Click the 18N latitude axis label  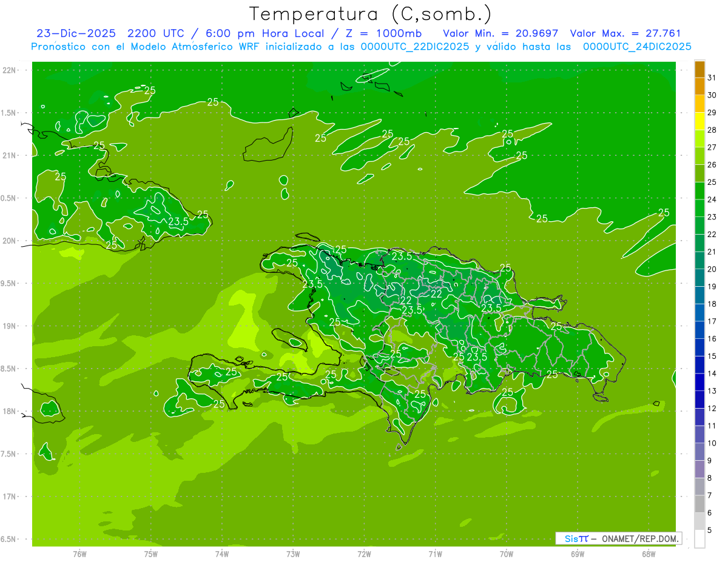point(9,411)
